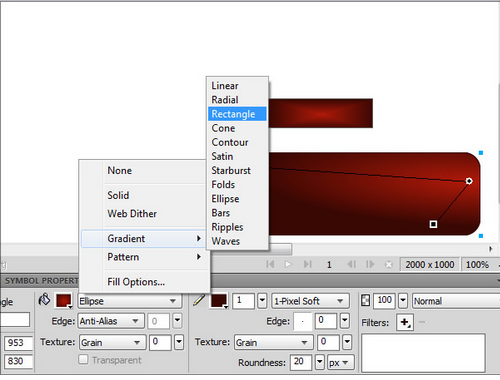Click the 2000 x 1000 canvas size
Screen dimensions: 500x380
(430, 265)
